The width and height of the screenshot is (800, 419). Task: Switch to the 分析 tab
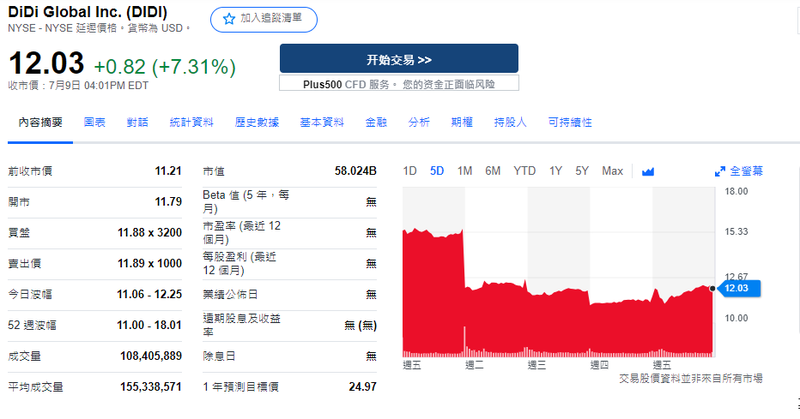(419, 122)
